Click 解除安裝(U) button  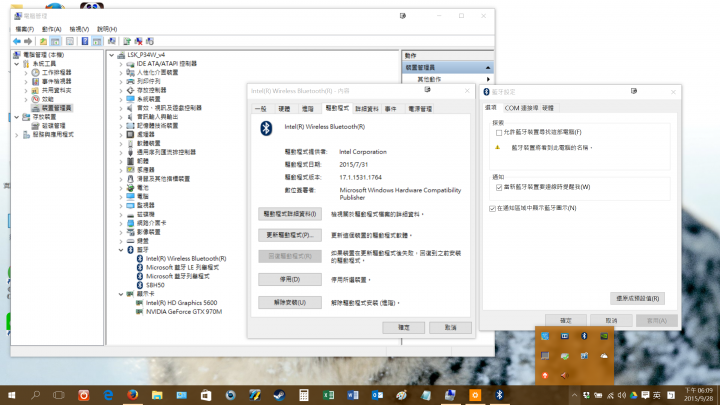coord(290,303)
